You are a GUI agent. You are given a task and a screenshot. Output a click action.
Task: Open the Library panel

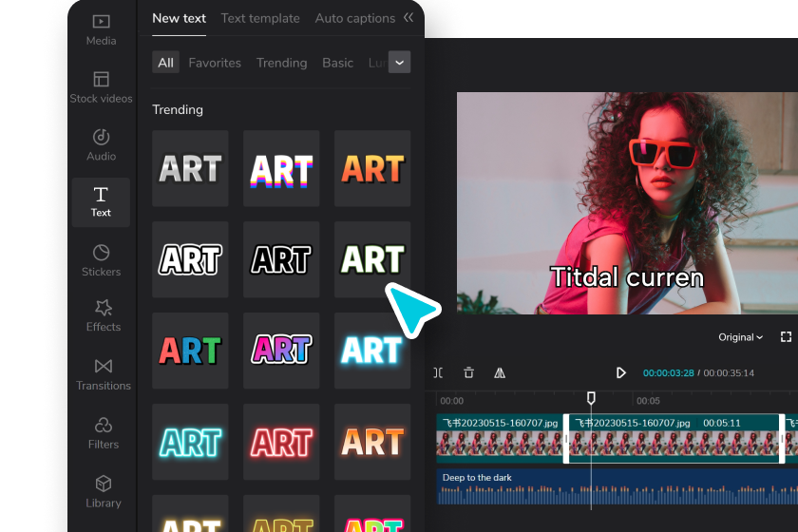point(103,492)
